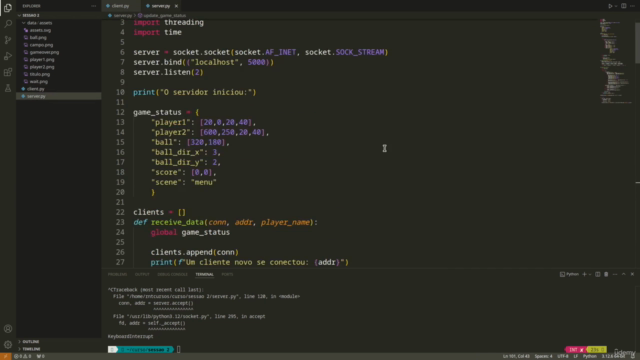Select the server.py editor tab

(161, 6)
